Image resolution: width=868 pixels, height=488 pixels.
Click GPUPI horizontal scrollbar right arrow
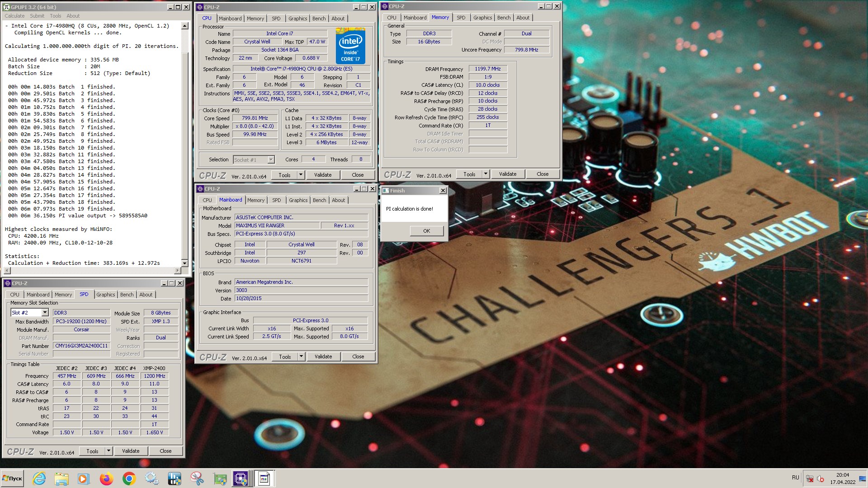pos(177,271)
